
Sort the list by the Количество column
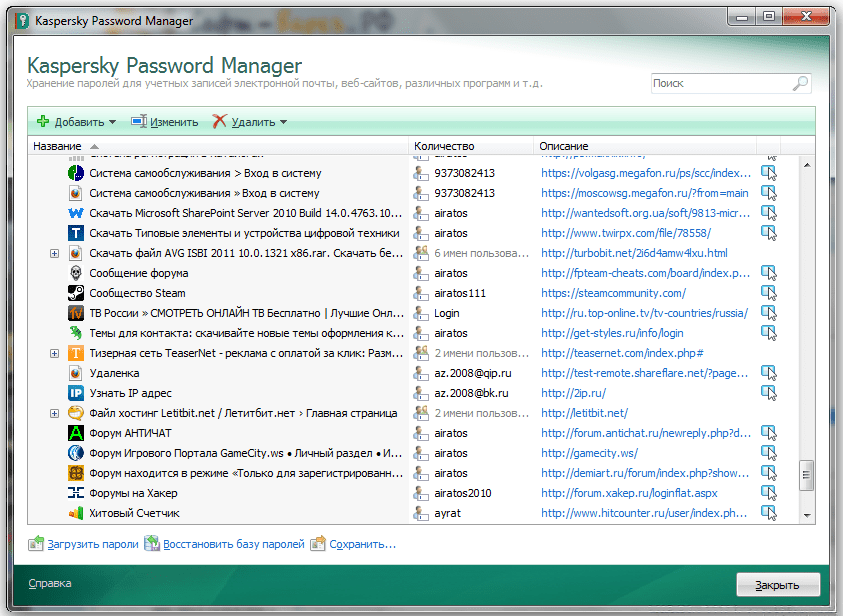pyautogui.click(x=471, y=146)
